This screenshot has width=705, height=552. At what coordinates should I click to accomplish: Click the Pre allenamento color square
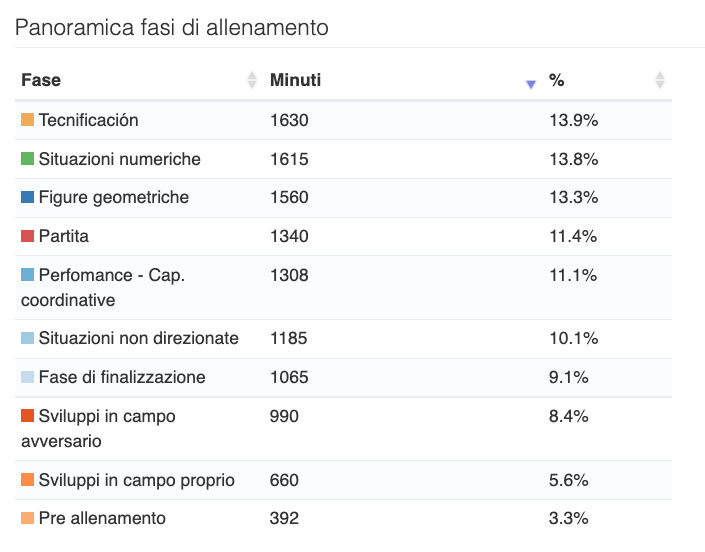28,518
